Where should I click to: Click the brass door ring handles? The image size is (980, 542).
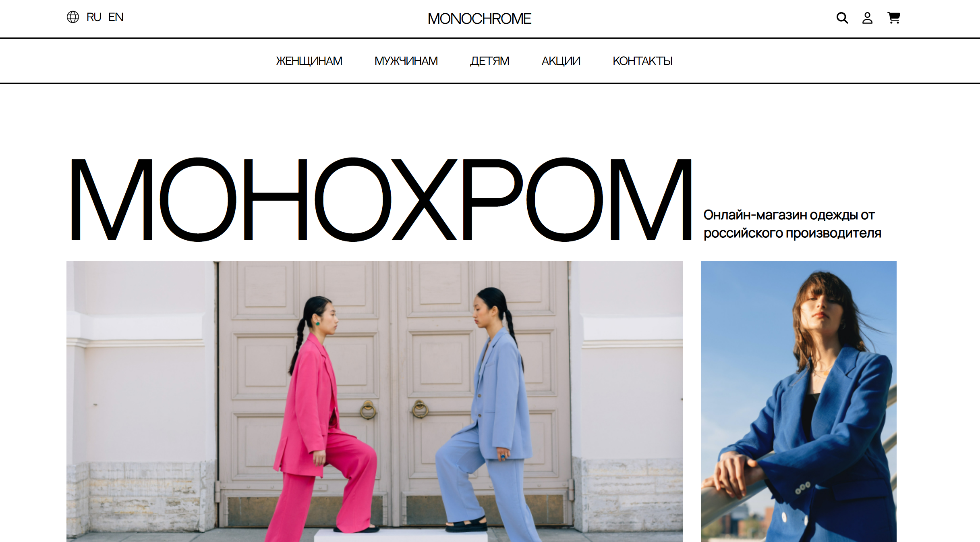pos(394,409)
